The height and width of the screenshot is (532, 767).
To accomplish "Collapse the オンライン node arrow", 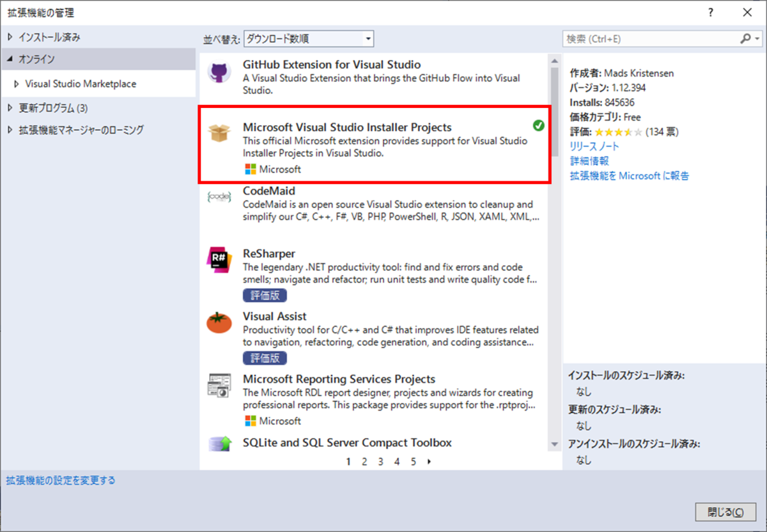I will click(10, 59).
